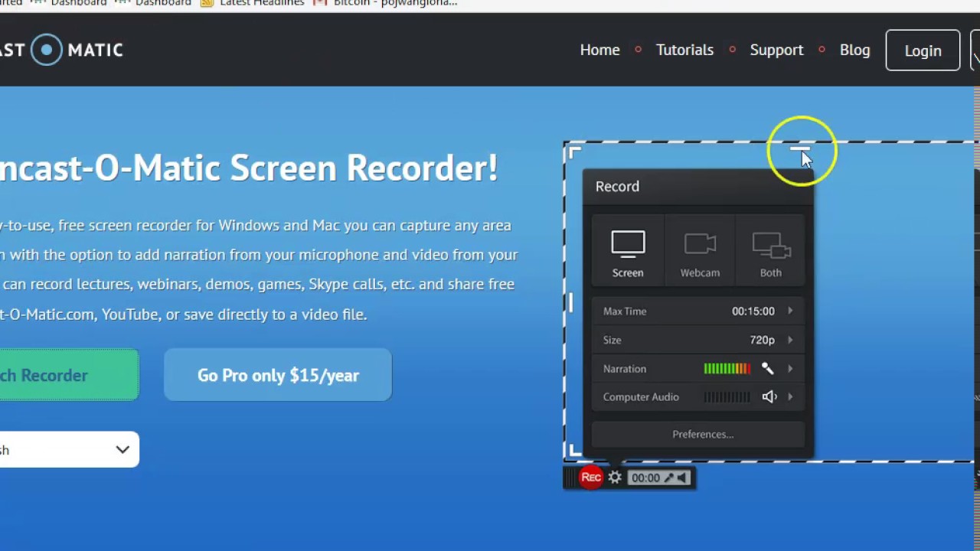This screenshot has width=980, height=551.
Task: Click the Record panel title
Action: coord(617,186)
